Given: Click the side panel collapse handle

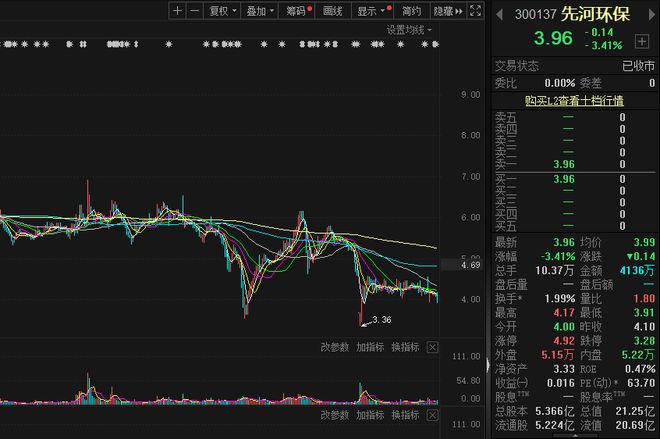Looking at the screenshot, I should pos(488,365).
